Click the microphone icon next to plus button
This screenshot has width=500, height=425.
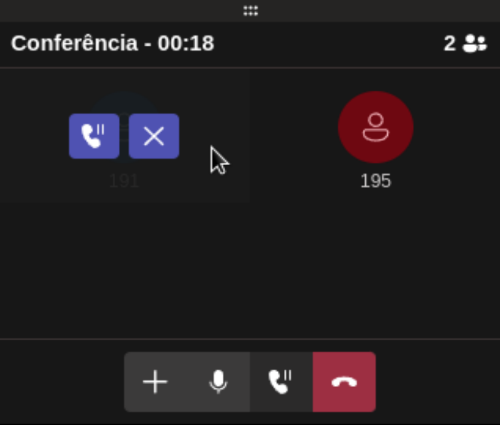[x=218, y=382]
